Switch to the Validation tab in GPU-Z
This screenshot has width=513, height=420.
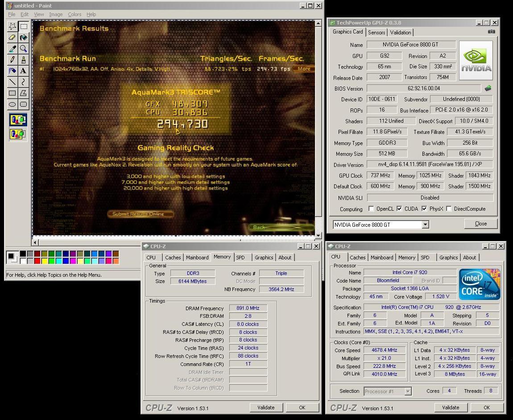pos(401,33)
